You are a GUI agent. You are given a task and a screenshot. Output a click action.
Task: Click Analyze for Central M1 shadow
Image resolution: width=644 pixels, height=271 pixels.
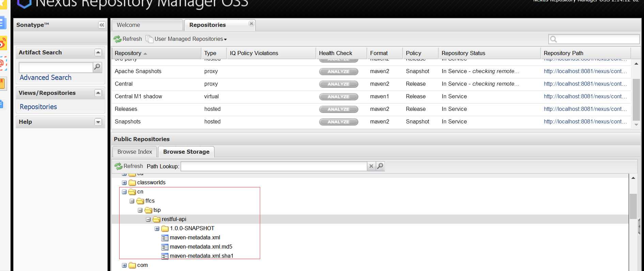click(339, 97)
